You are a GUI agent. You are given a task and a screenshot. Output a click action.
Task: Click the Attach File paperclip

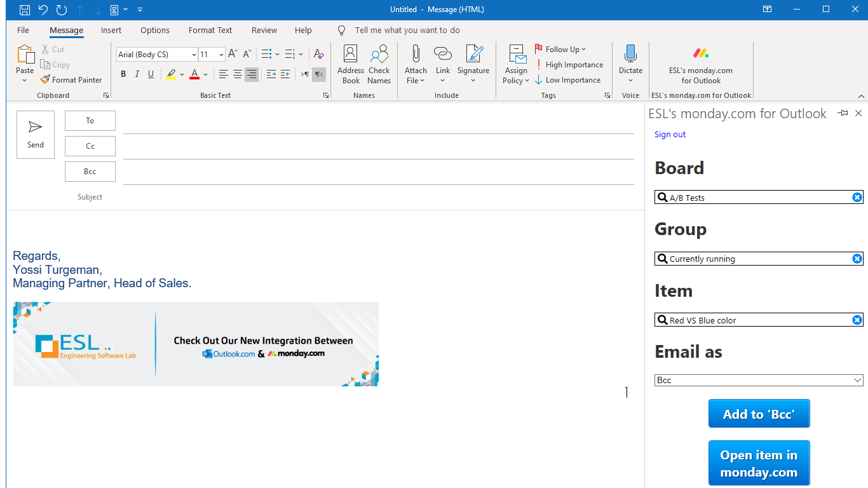416,64
